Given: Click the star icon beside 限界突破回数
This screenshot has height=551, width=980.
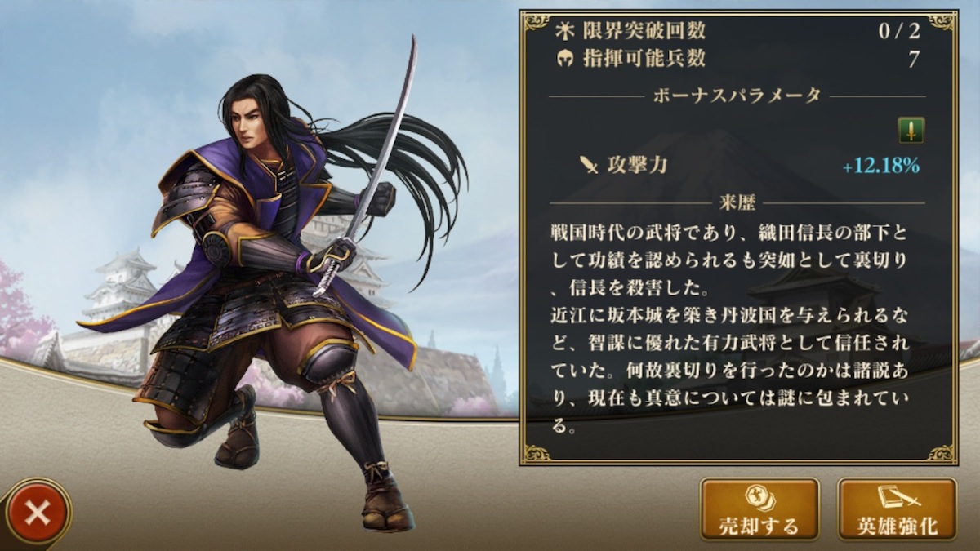Looking at the screenshot, I should [564, 32].
